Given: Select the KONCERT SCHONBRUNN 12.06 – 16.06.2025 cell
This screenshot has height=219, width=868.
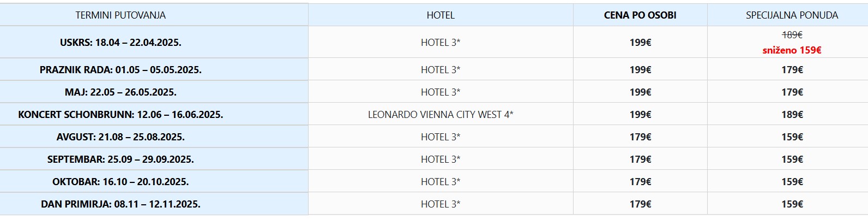Looking at the screenshot, I should [120, 114].
